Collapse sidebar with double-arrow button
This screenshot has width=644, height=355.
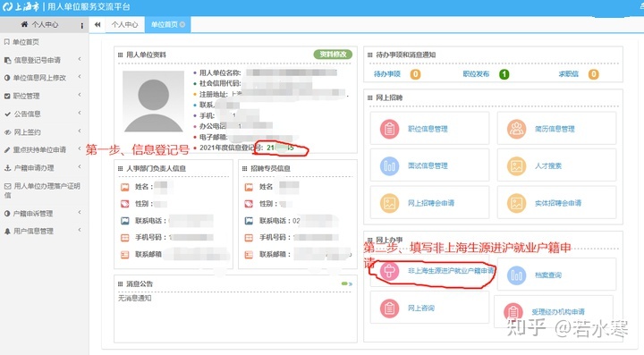97,25
